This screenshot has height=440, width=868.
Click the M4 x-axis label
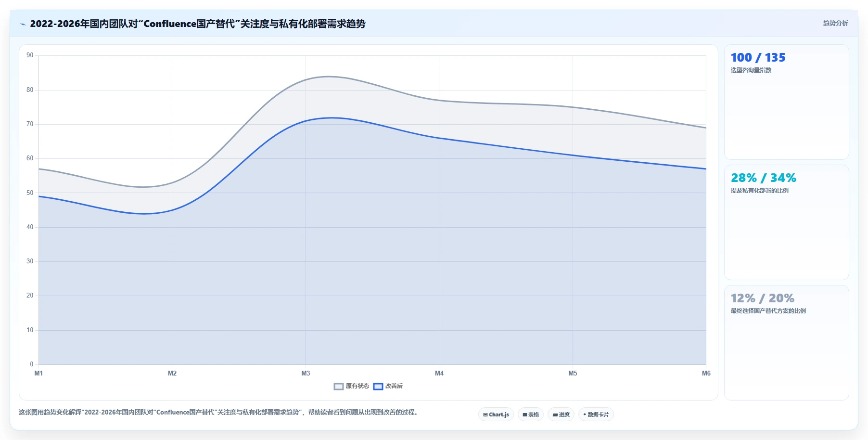click(439, 374)
